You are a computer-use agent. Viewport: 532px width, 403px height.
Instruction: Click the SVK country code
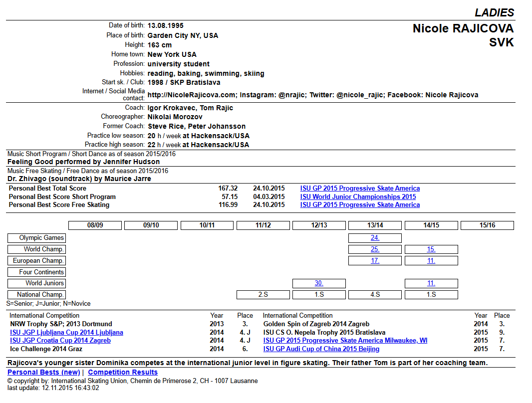click(502, 42)
